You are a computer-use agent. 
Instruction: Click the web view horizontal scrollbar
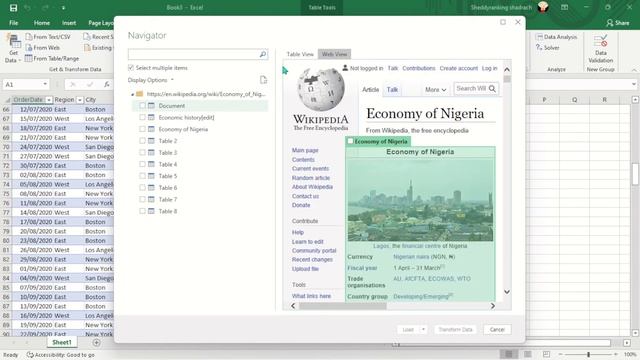pyautogui.click(x=343, y=306)
